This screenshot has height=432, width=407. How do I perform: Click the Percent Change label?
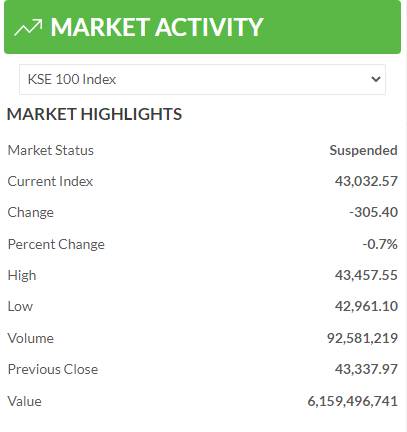pos(56,244)
